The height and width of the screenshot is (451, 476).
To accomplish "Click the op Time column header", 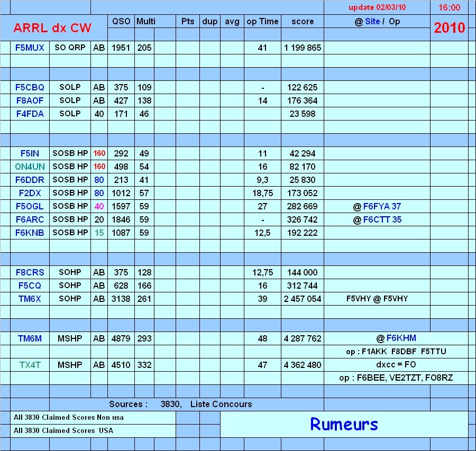I will click(x=262, y=22).
